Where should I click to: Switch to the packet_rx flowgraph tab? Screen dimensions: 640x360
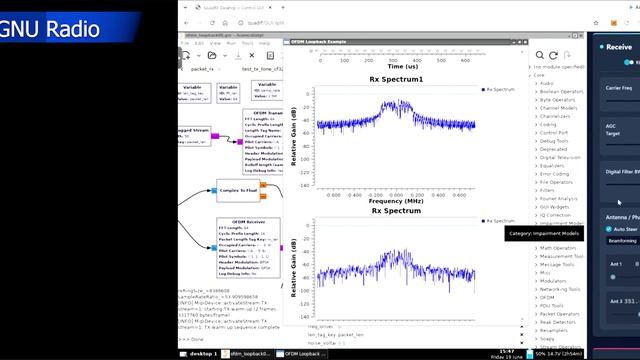202,69
